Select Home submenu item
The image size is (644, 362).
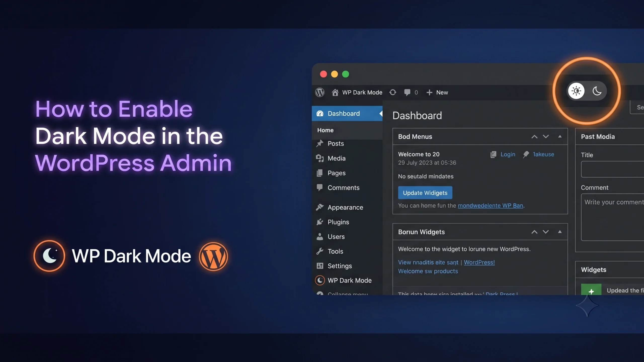[x=325, y=130]
